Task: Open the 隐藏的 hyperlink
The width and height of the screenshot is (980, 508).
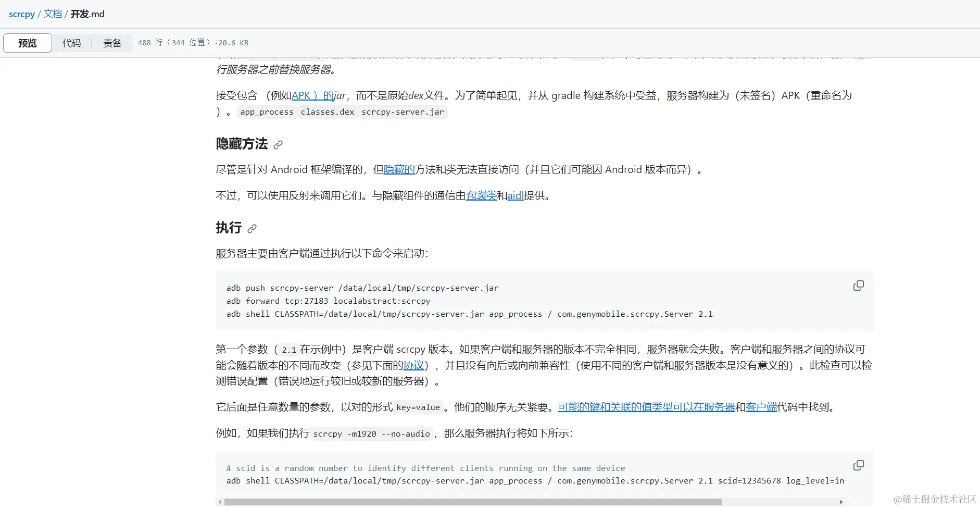Action: pos(399,169)
